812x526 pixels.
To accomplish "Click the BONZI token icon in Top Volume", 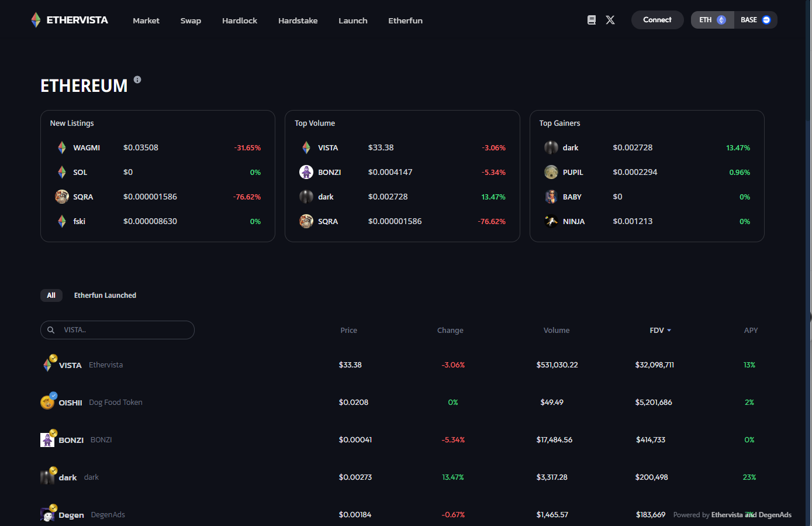I will pyautogui.click(x=306, y=172).
